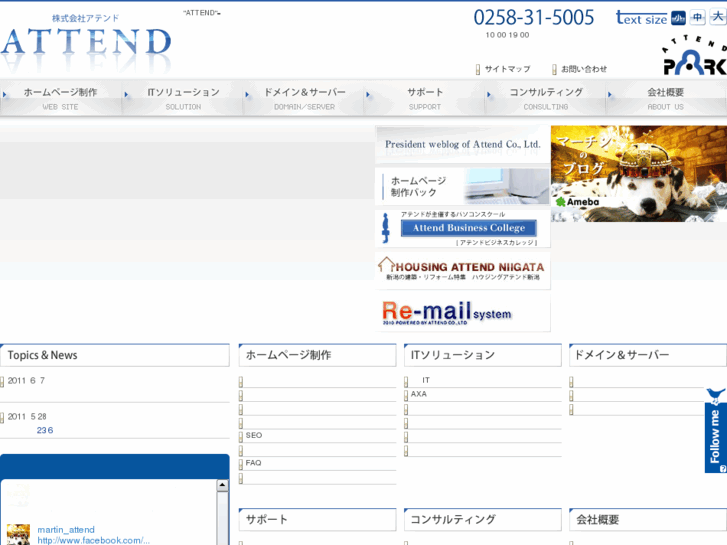Open the Attend Park logo link
The width and height of the screenshot is (727, 545).
pyautogui.click(x=694, y=55)
